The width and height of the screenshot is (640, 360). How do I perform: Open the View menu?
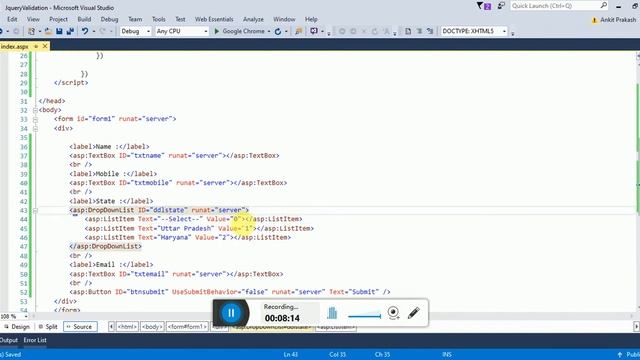[x=33, y=19]
